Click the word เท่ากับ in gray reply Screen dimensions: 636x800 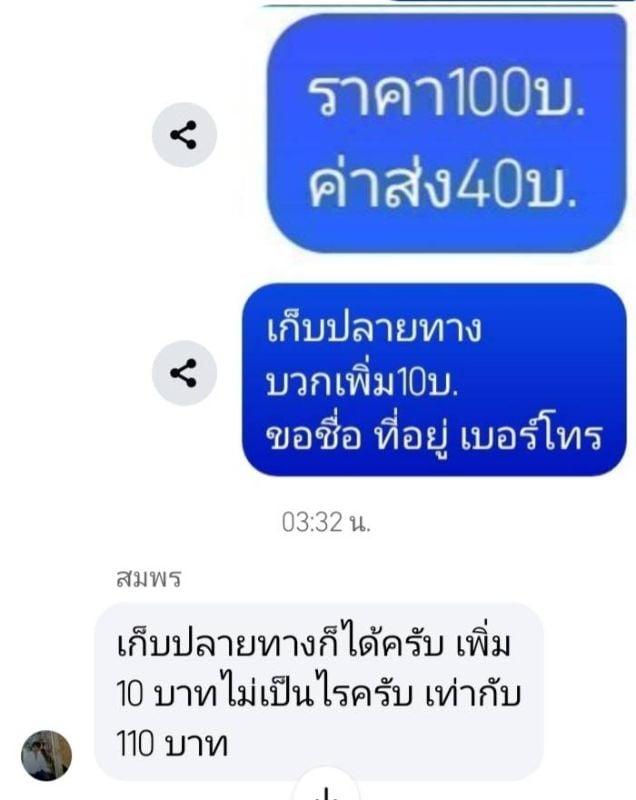473,693
